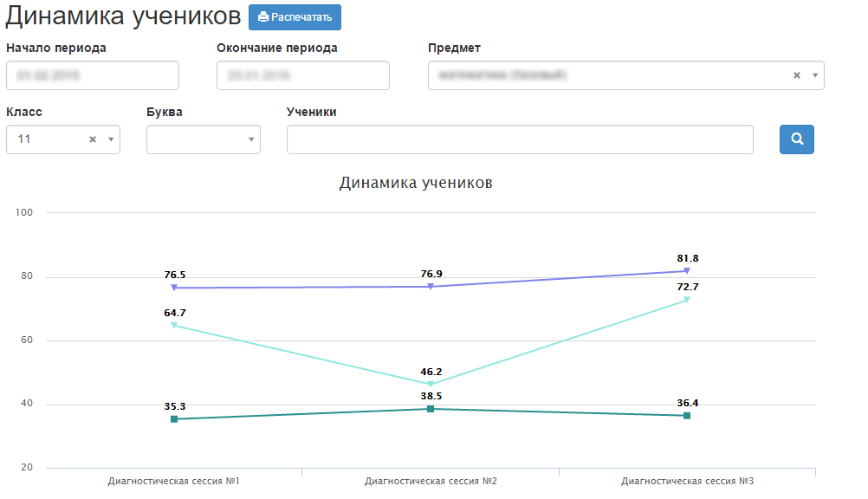Clear the Класс value 11 with x
The image size is (868, 499).
pyautogui.click(x=93, y=139)
